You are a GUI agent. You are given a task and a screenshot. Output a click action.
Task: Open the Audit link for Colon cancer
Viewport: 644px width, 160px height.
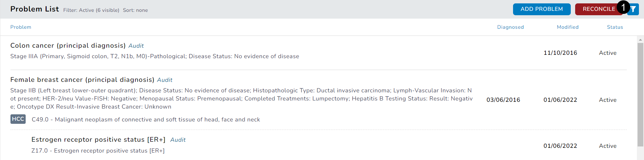click(x=136, y=46)
